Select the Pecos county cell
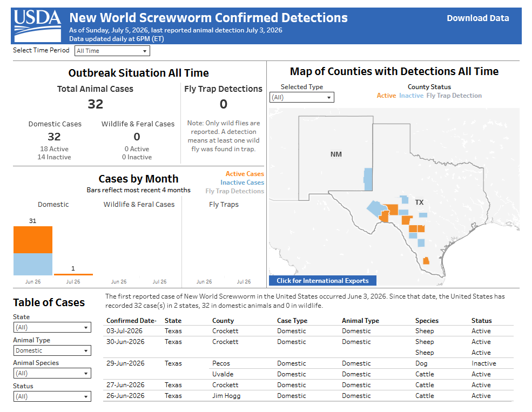 [x=221, y=363]
